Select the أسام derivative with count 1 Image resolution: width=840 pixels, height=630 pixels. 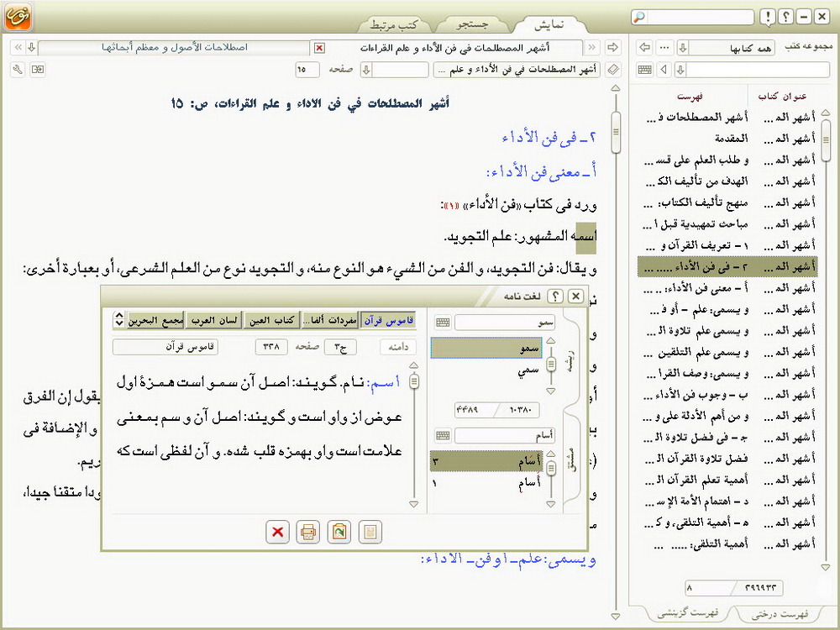[487, 483]
